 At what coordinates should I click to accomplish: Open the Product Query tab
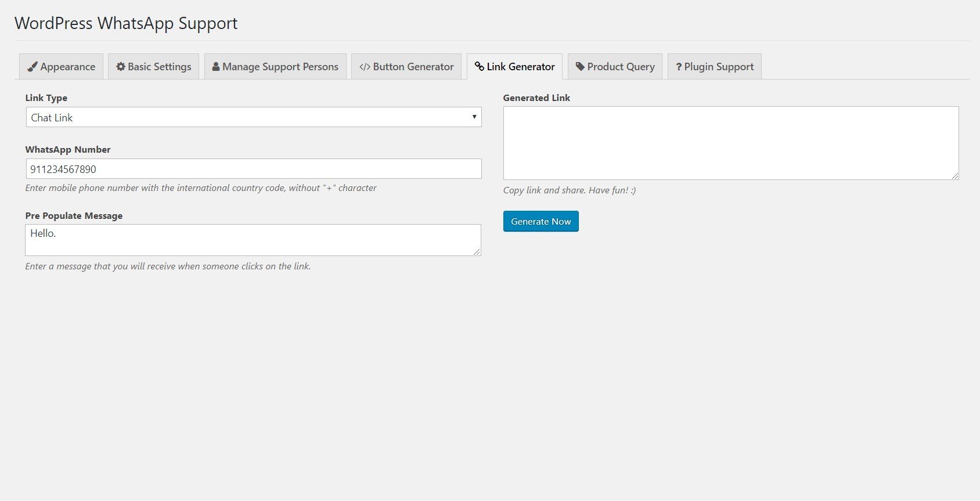[x=615, y=67]
